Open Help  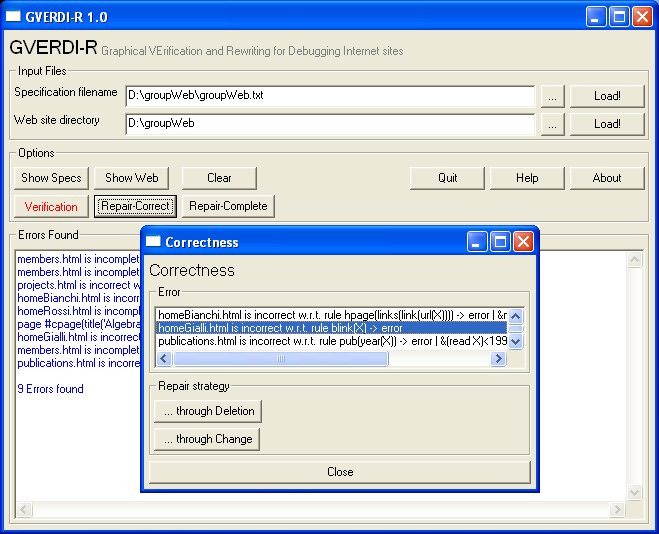click(527, 178)
